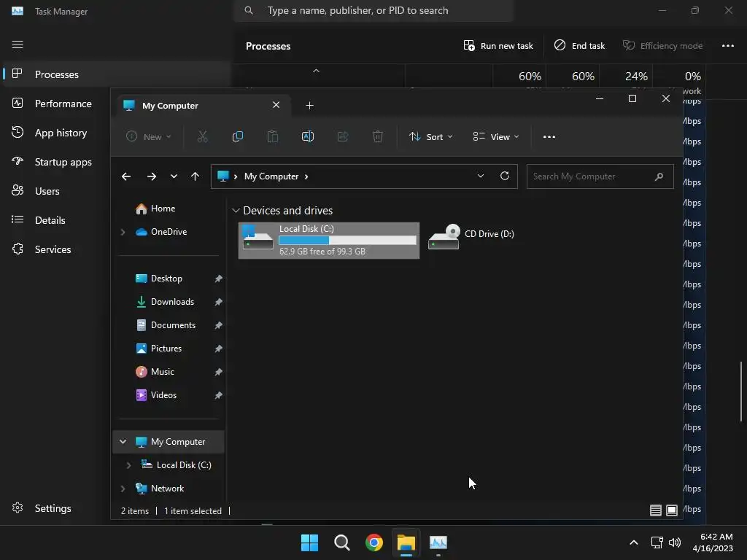
Task: Close the My Computer tab
Action: pos(276,105)
